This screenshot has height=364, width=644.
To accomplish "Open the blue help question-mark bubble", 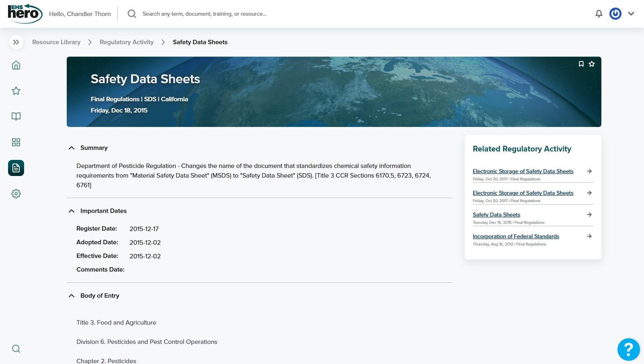I will pos(628,350).
